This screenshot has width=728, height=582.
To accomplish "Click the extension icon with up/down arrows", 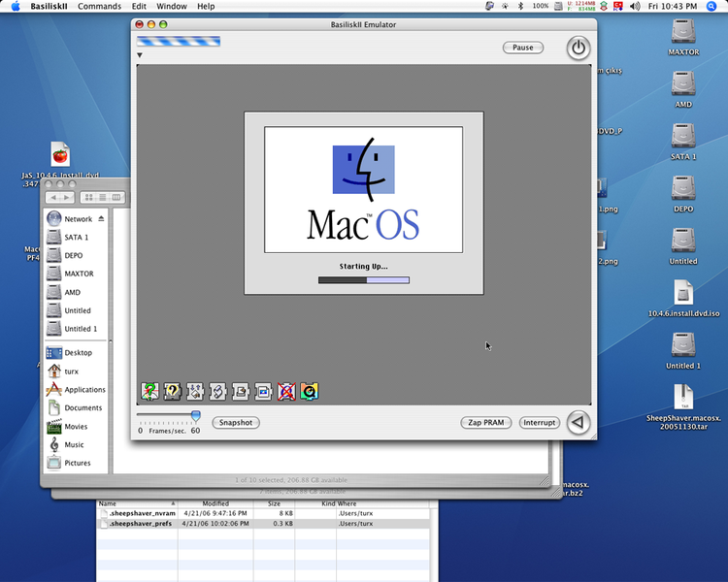I will click(x=195, y=391).
